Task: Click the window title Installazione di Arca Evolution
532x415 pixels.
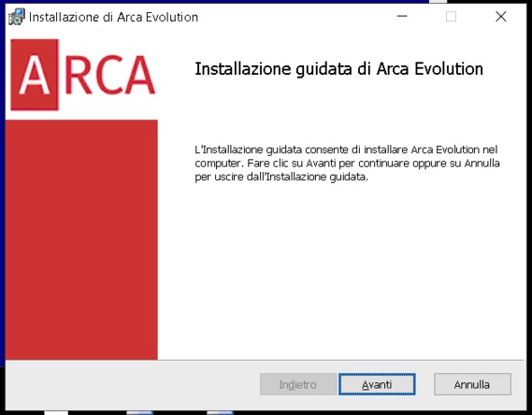Action: coord(113,17)
